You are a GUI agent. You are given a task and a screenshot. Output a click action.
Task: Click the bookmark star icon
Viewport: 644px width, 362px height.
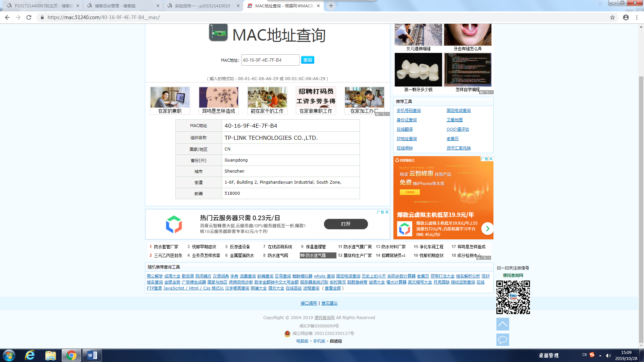point(612,17)
